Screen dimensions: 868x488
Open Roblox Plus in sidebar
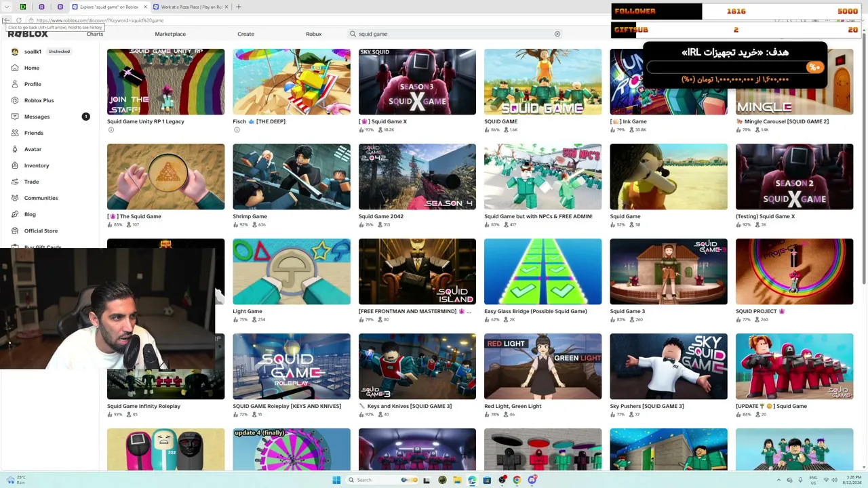coord(39,100)
